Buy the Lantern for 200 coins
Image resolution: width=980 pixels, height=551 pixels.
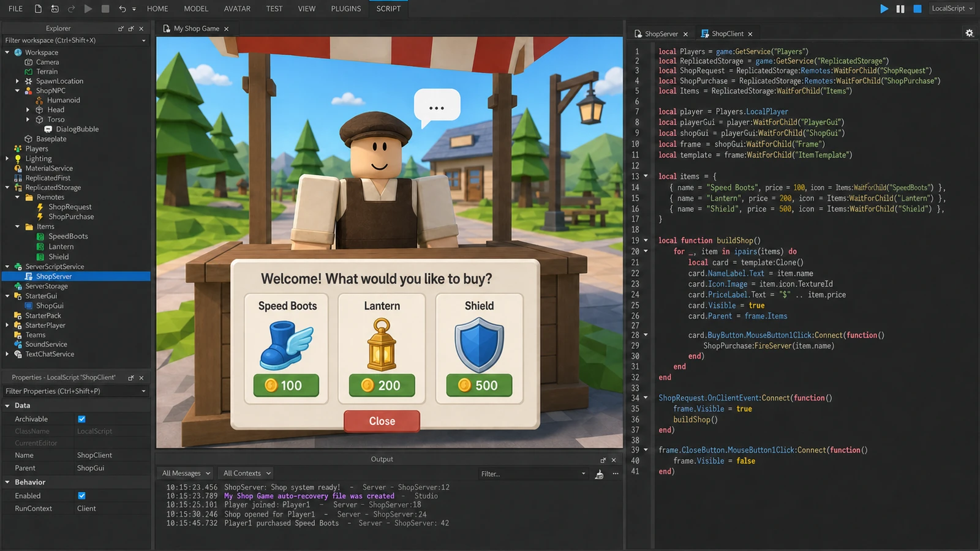[382, 386]
